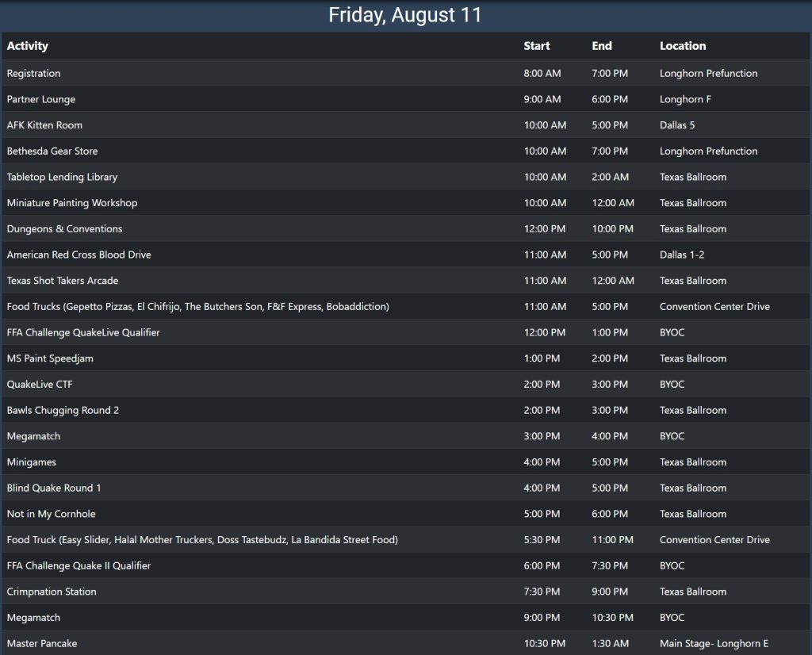
Task: Click Dungeons & Conventions' 10:00 PM end time
Action: (x=613, y=229)
